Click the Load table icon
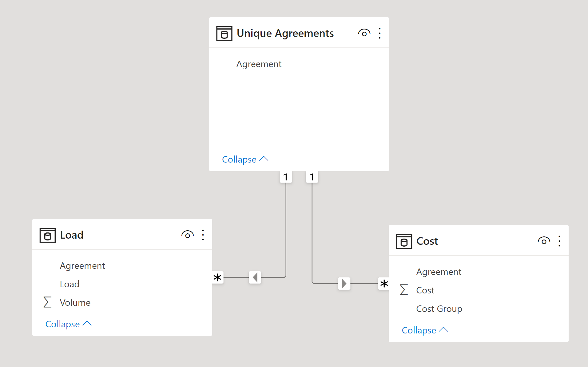The image size is (588, 367). point(48,235)
